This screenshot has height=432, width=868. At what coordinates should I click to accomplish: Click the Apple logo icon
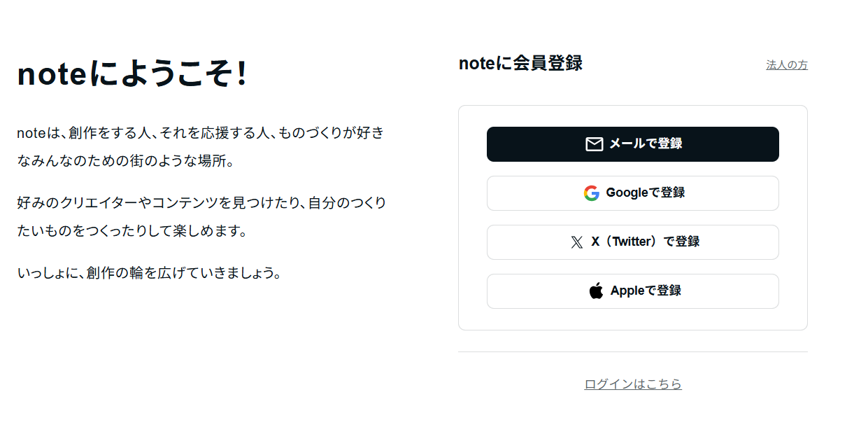tap(596, 291)
